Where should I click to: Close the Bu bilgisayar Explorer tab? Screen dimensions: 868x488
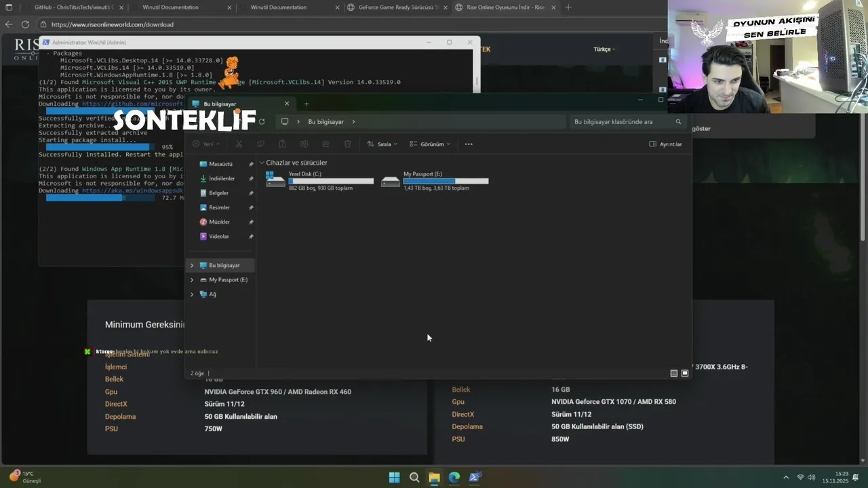(x=286, y=104)
